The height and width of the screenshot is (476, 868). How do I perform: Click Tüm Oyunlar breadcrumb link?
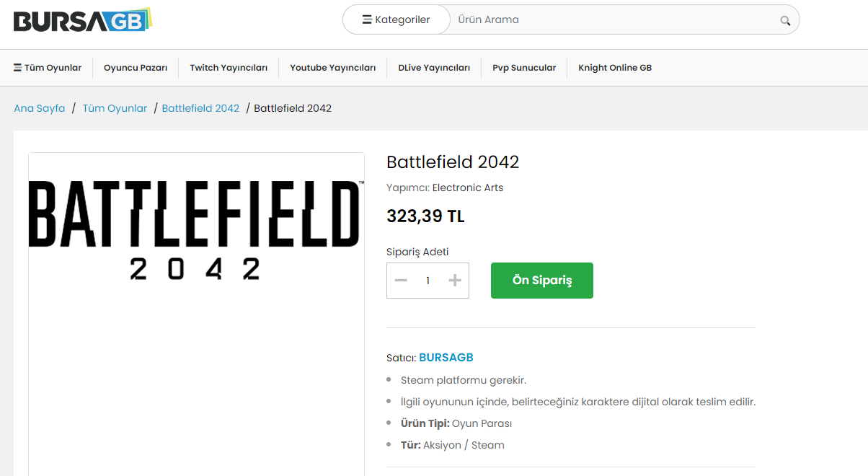[115, 108]
